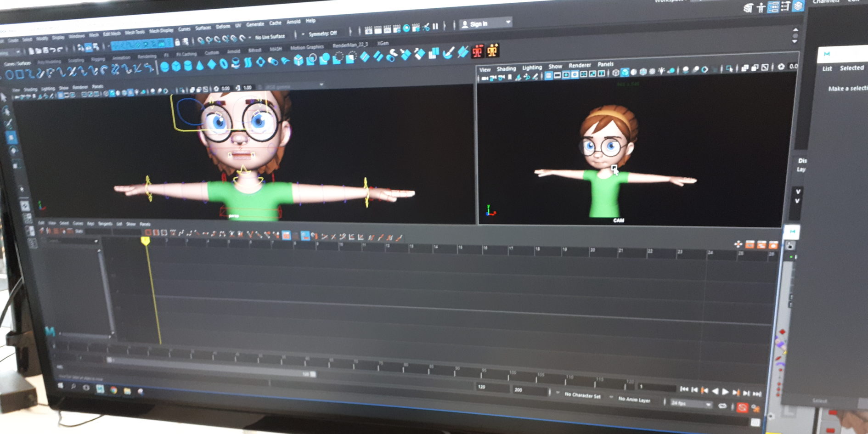This screenshot has height=434, width=868.
Task: Toggle isolate select in CAM viewport toolbar
Action: [x=729, y=68]
